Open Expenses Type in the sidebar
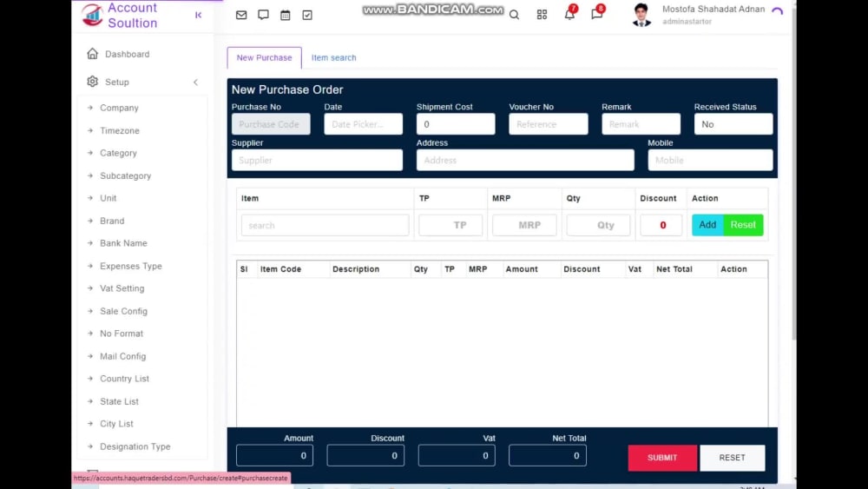Screen dimensions: 868x489 click(x=131, y=266)
